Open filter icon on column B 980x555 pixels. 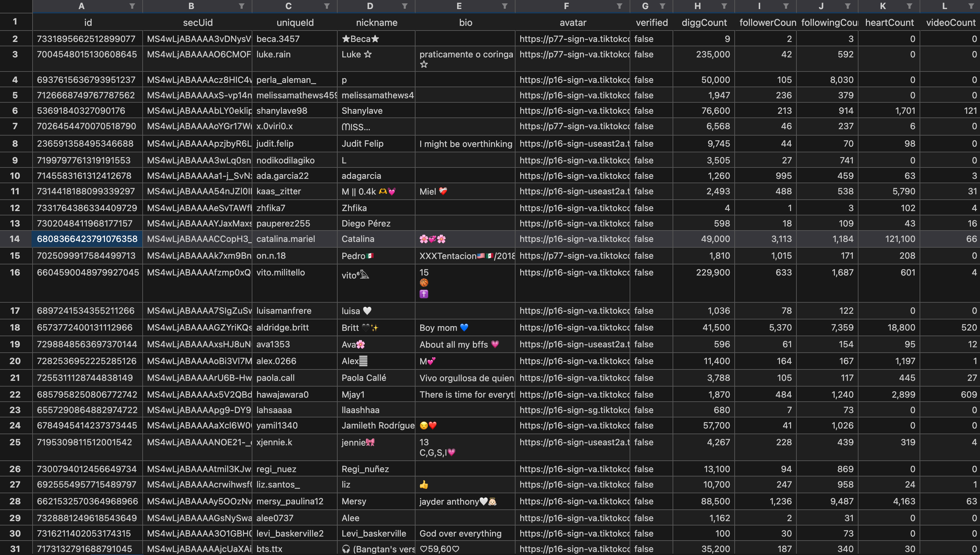click(242, 6)
